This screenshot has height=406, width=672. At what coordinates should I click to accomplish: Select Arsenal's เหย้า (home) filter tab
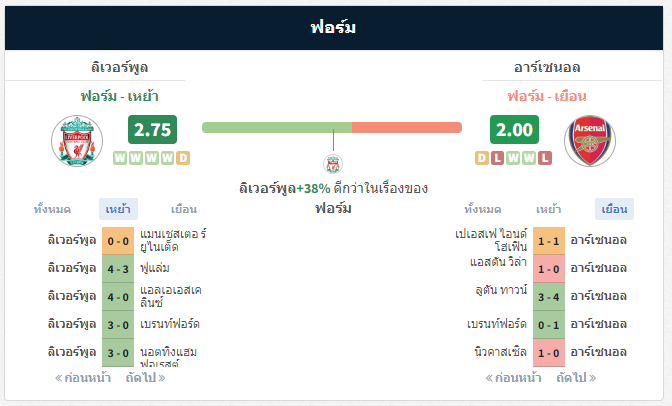pos(549,209)
